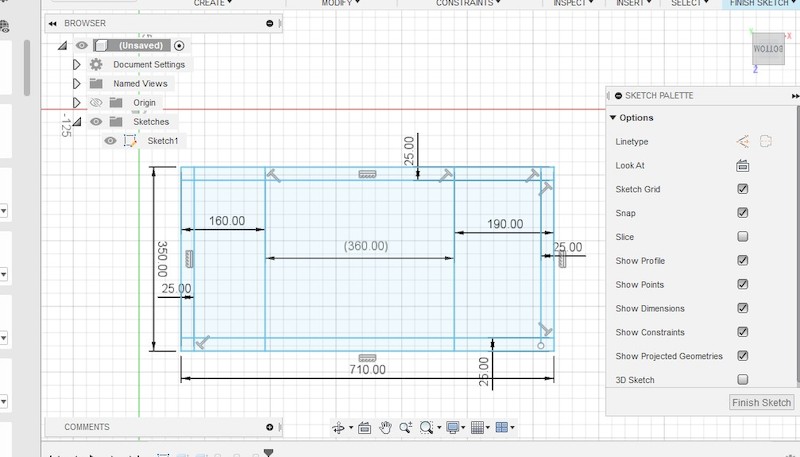
Task: Select the top horizontal constraint glyph
Action: [x=367, y=174]
